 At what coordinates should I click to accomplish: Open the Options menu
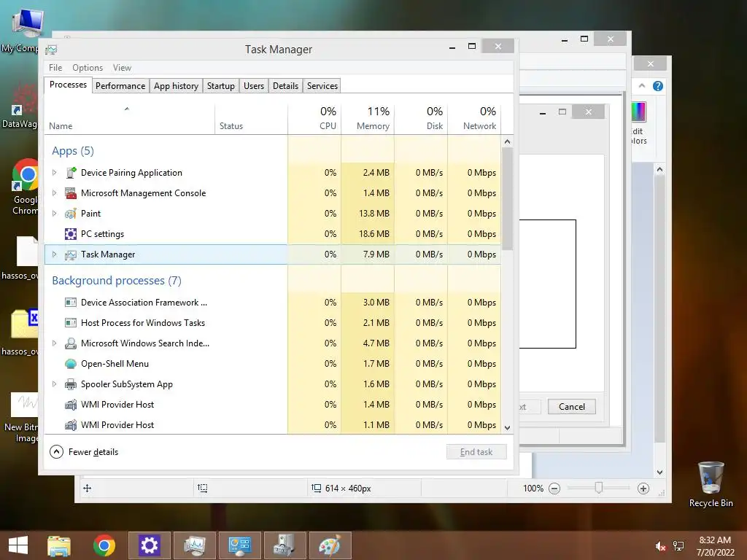tap(88, 68)
